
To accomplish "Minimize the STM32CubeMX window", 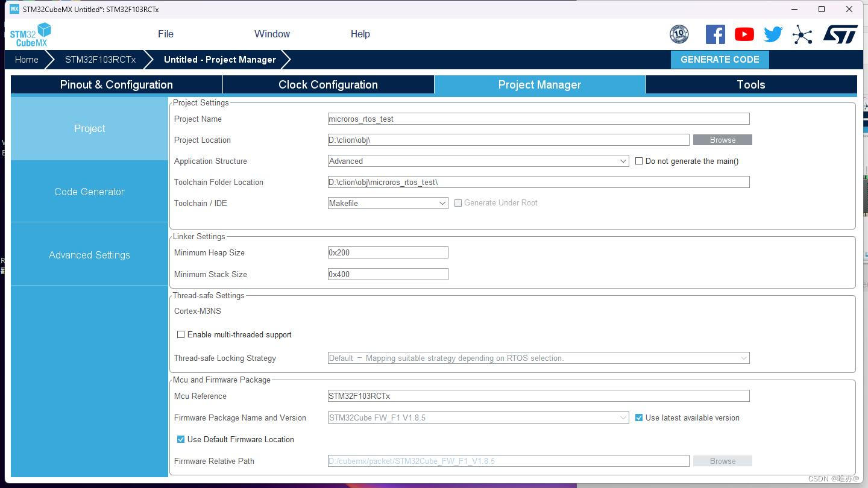I will pyautogui.click(x=794, y=9).
